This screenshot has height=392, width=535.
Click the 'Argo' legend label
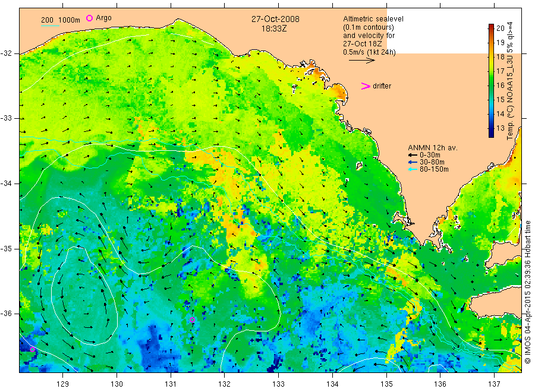[x=103, y=18]
